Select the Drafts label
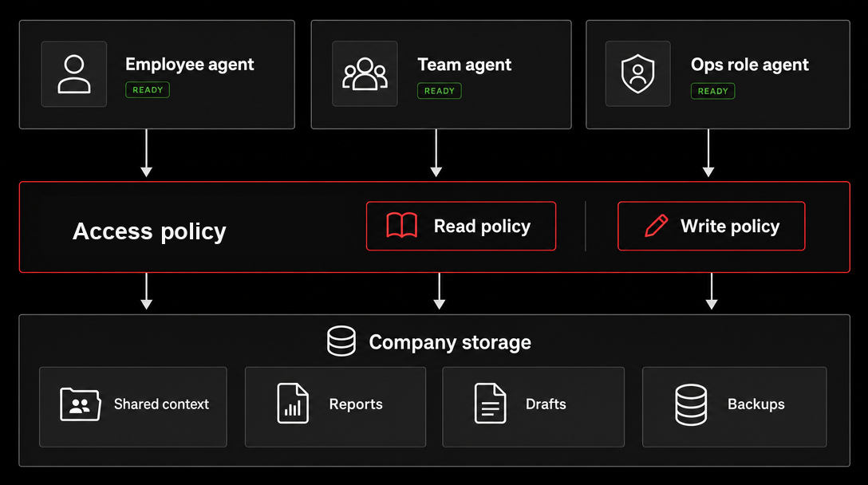868x485 pixels. [x=546, y=404]
